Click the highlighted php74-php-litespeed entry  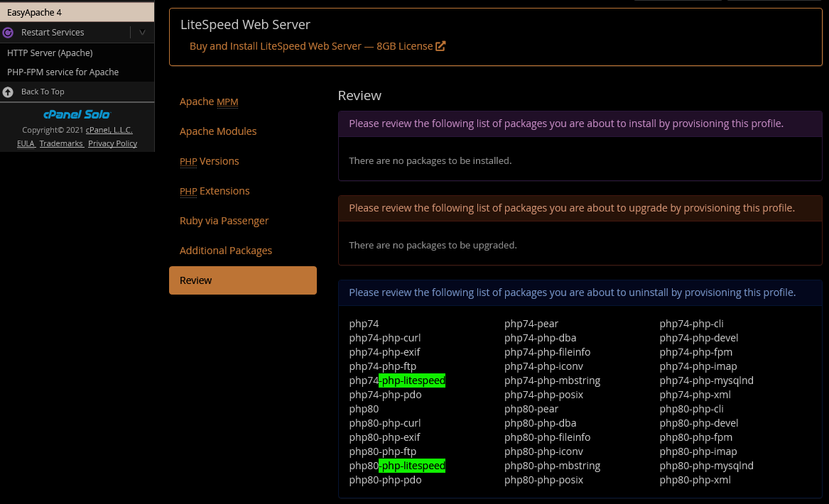(397, 381)
